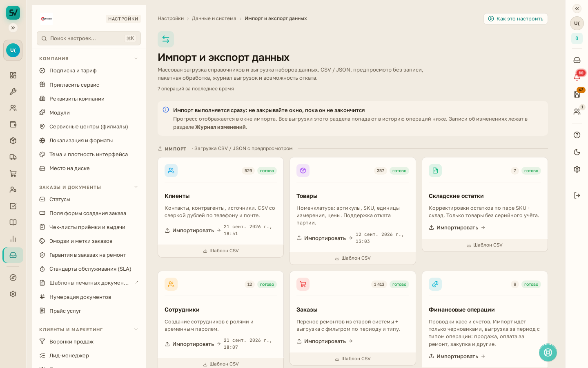Click Импортировать on the Заказы card

point(325,341)
